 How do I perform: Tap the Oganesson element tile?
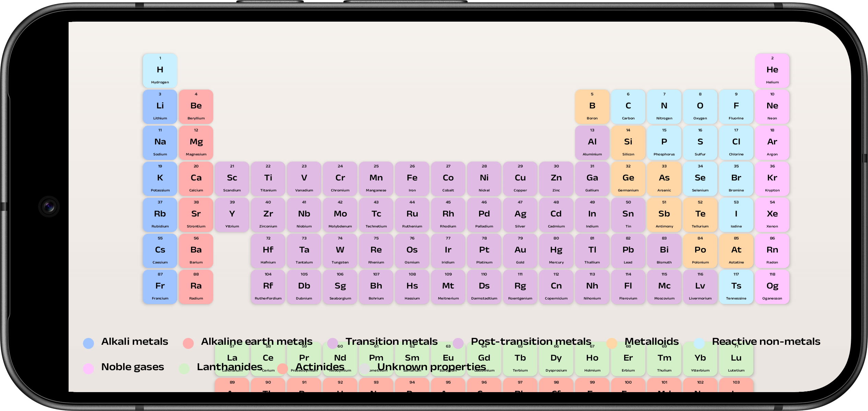click(x=772, y=287)
